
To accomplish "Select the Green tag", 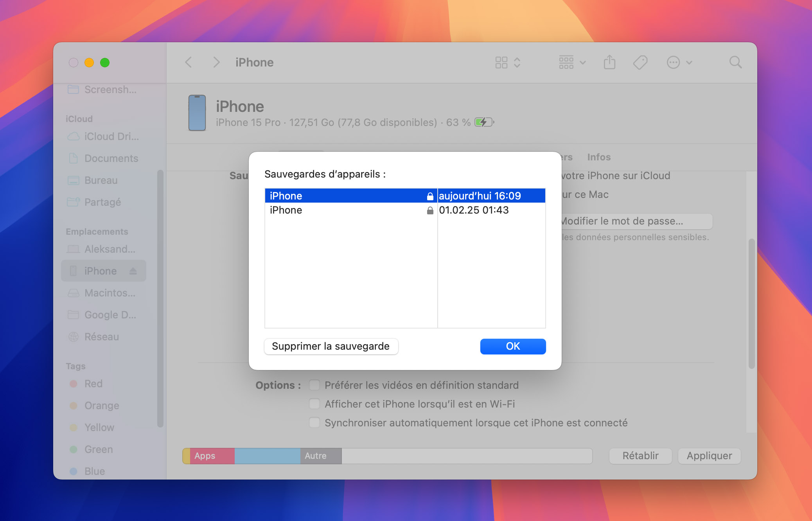I will (x=104, y=449).
